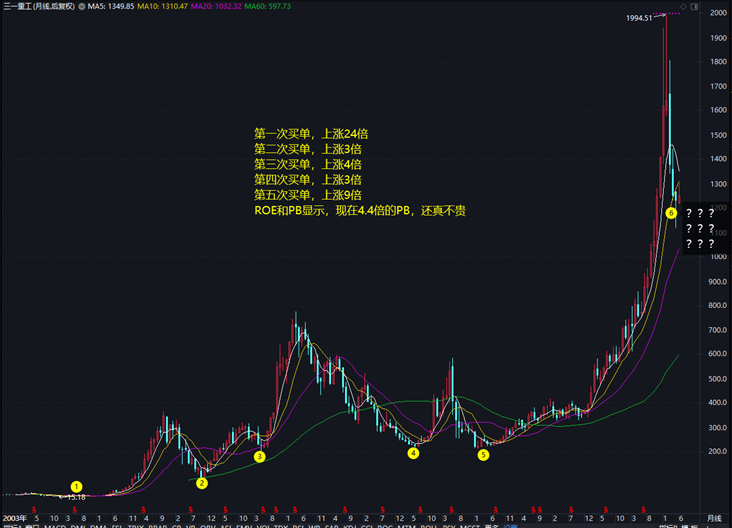Switch to the BOLL indicator tab
732x528 pixels.
tap(429, 526)
